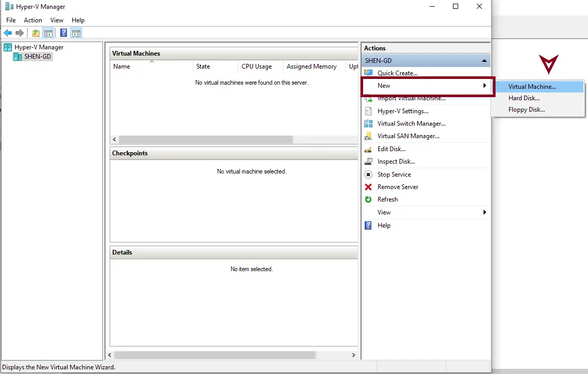
Task: Click the Up One Level folder icon
Action: point(36,33)
